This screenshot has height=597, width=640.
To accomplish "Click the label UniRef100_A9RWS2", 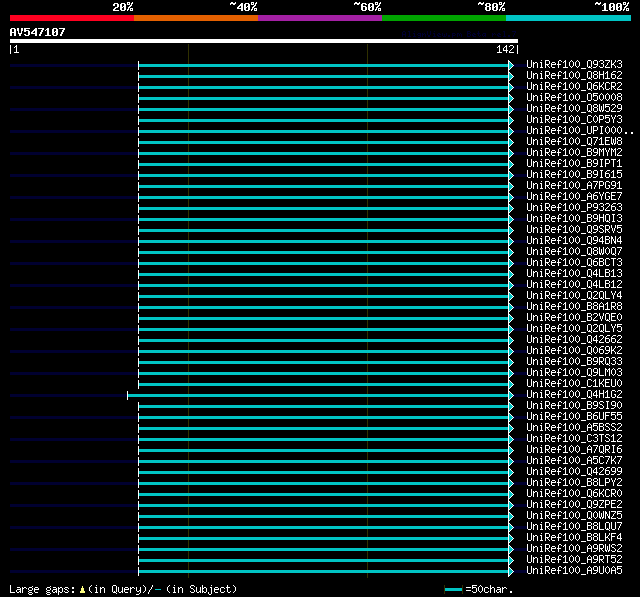I will pos(574,549).
